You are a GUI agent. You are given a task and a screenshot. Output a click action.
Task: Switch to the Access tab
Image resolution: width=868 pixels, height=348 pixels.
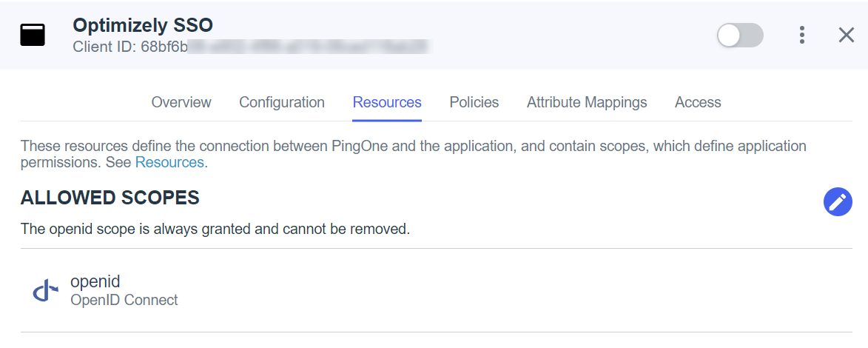[x=698, y=102]
